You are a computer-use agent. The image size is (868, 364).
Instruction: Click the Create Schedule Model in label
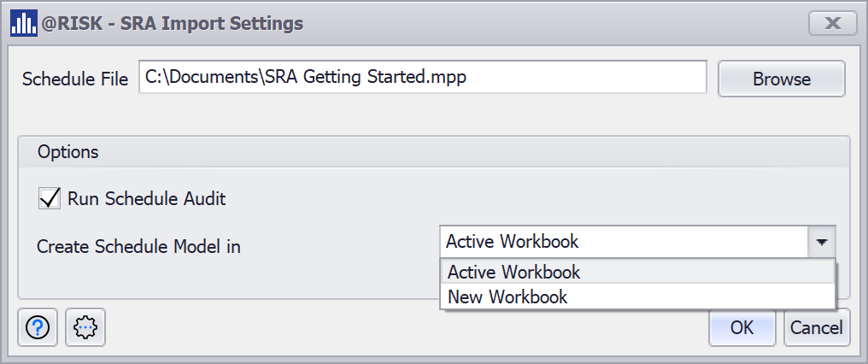click(x=138, y=247)
